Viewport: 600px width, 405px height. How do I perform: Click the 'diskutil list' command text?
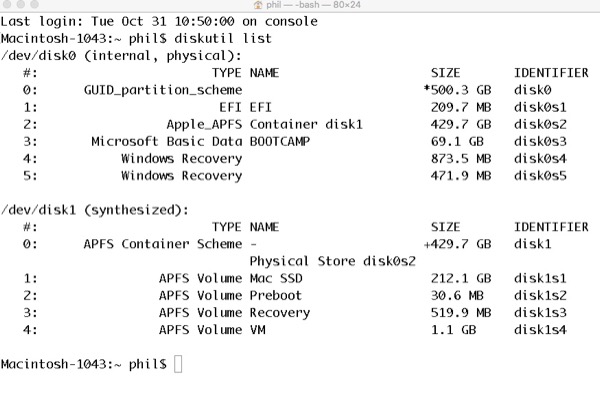[218, 38]
